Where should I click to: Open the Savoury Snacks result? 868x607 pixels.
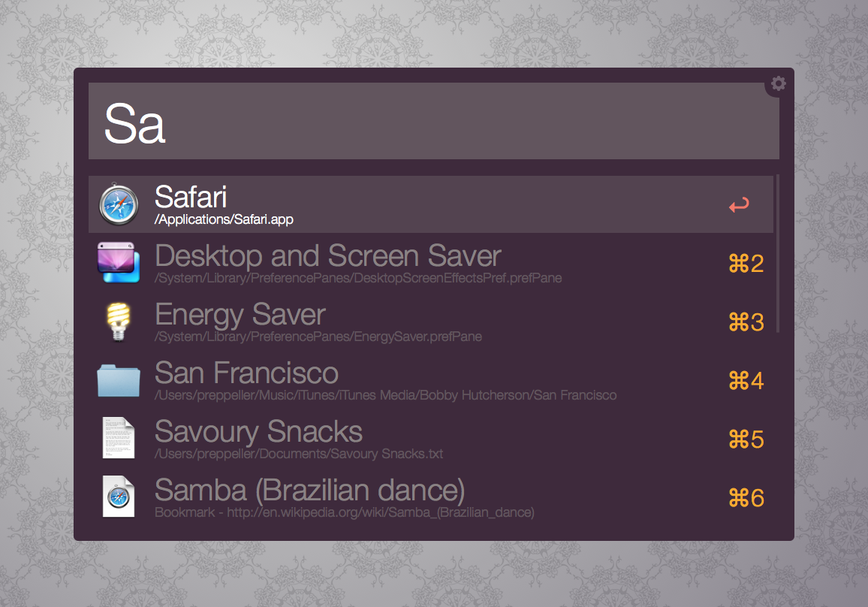[258, 432]
